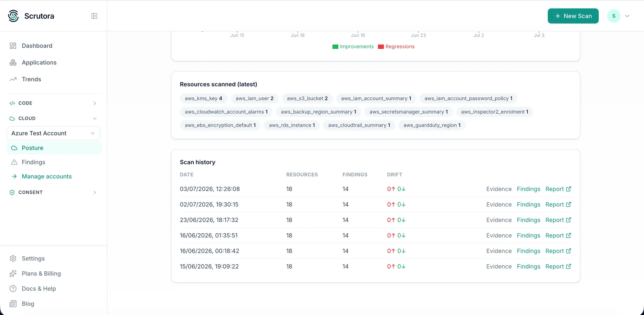Click Report external icon for 16/06/2026 00:18:42
This screenshot has height=315, width=644.
(x=569, y=251)
